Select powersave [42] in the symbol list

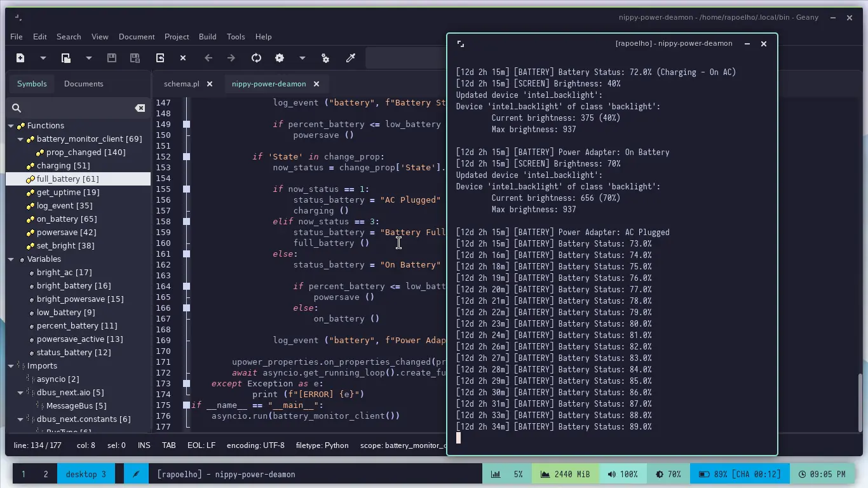coord(66,233)
